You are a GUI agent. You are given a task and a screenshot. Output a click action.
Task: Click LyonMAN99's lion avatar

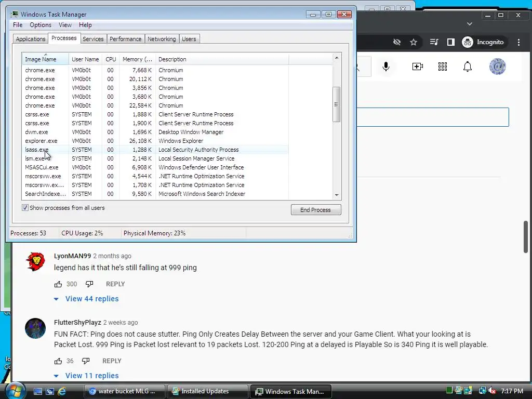[x=35, y=262]
